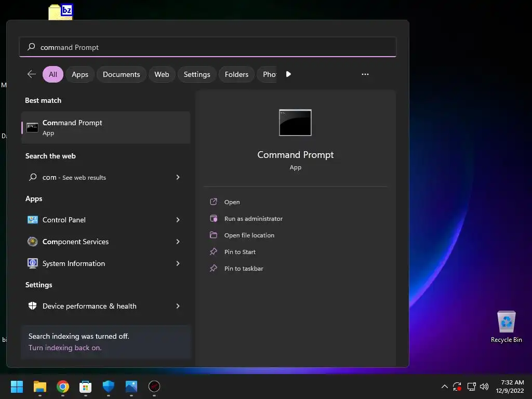The width and height of the screenshot is (532, 399).
Task: Click the back arrow in the search panel
Action: (x=32, y=74)
